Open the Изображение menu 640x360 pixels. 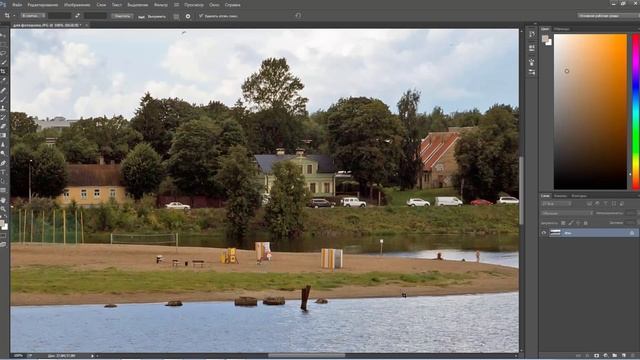tap(77, 5)
